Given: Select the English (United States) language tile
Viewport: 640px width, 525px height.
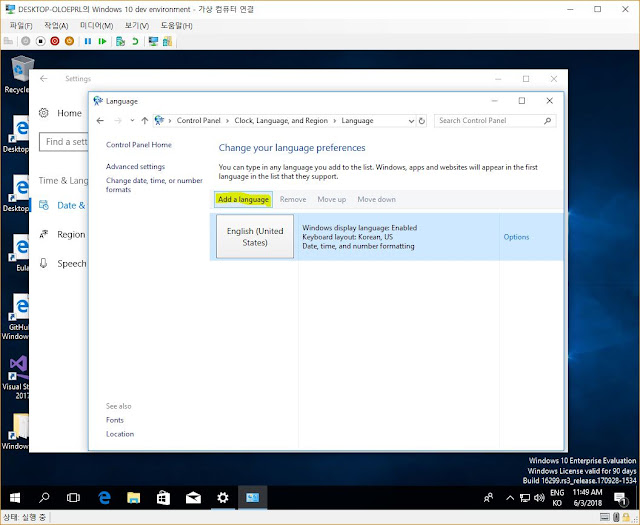Looking at the screenshot, I should [255, 236].
